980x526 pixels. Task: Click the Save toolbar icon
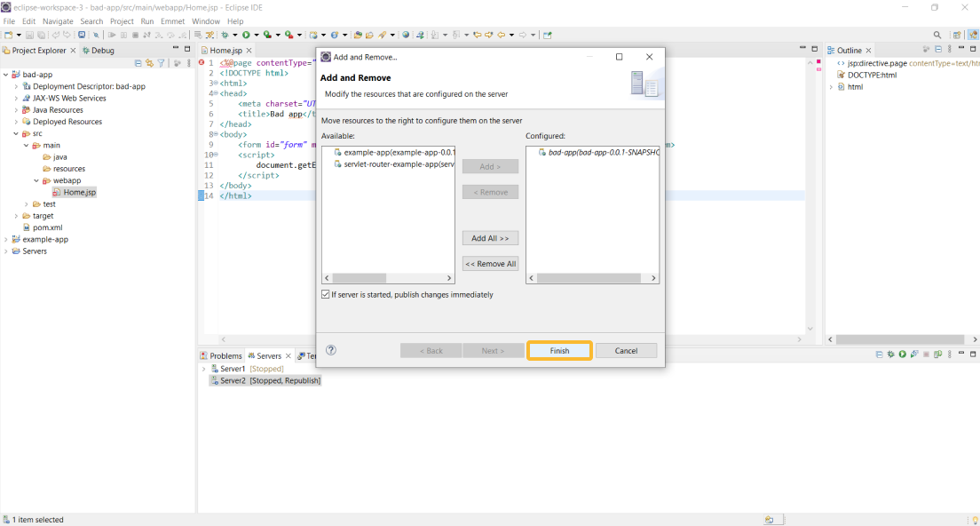tap(29, 35)
